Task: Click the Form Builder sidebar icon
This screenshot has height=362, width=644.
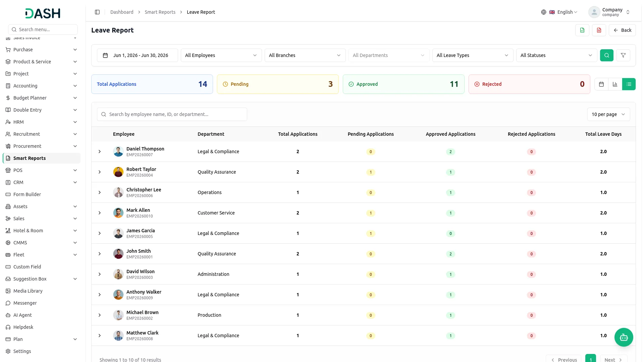Action: point(8,194)
